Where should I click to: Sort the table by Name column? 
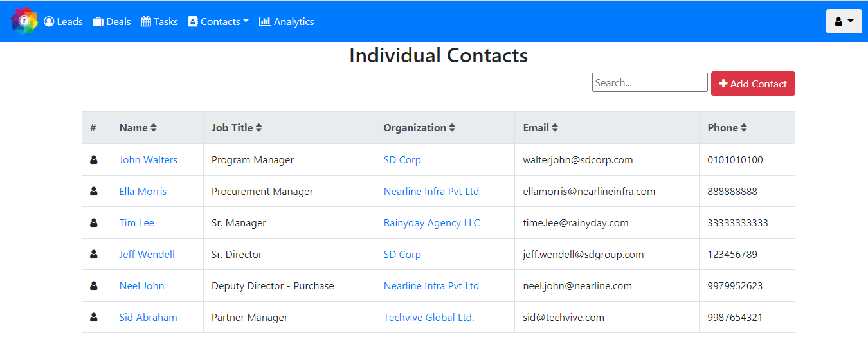coord(154,128)
